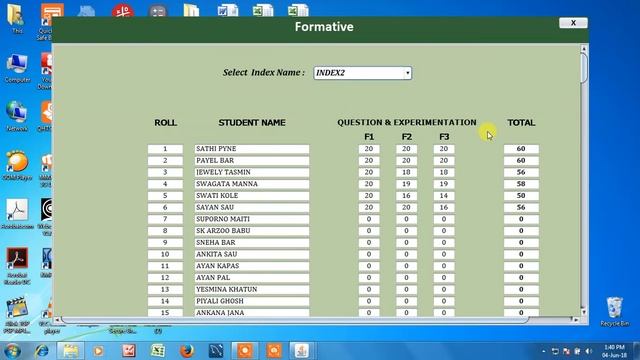Image resolution: width=640 pixels, height=360 pixels.
Task: Select AYAN PAL name field
Action: (x=252, y=278)
